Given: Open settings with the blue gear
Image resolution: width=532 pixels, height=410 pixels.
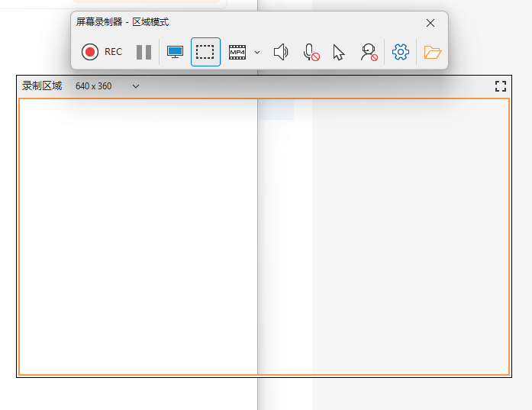Looking at the screenshot, I should tap(401, 52).
